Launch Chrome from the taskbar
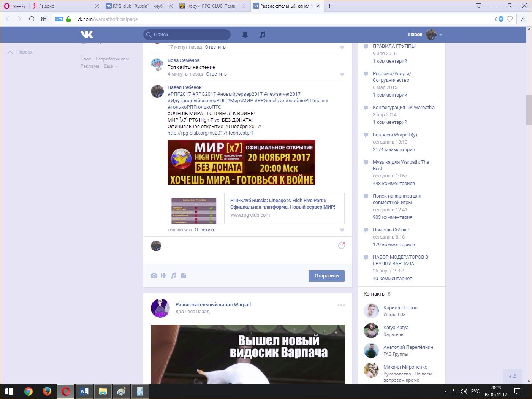532x399 pixels. click(x=28, y=391)
